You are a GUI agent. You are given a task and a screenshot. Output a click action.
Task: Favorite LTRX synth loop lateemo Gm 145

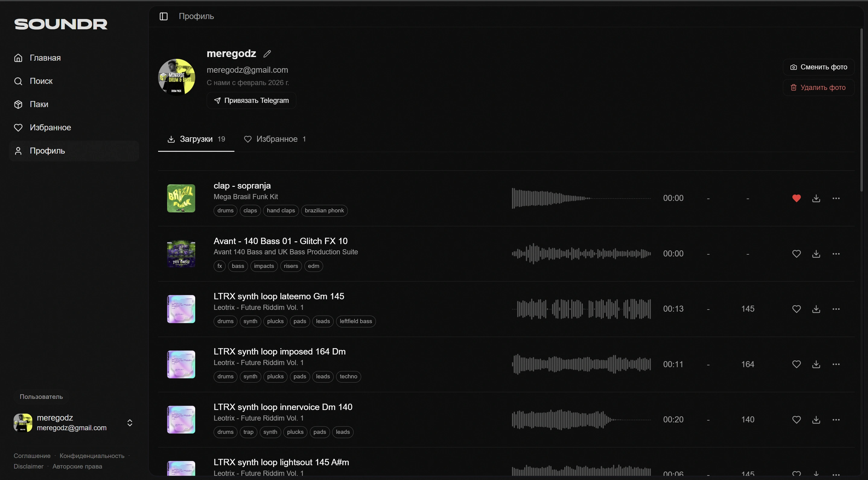[x=796, y=309]
